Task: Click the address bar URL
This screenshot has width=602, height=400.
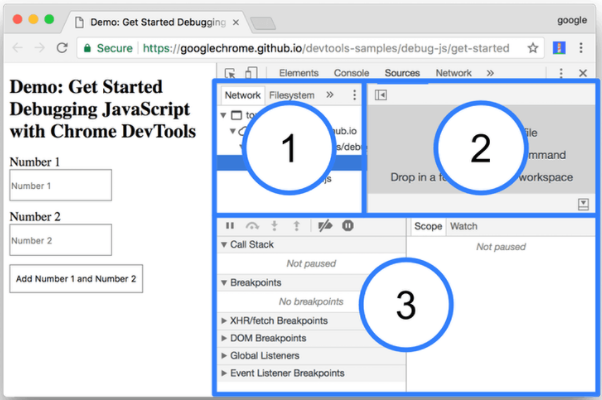Action: pyautogui.click(x=326, y=48)
